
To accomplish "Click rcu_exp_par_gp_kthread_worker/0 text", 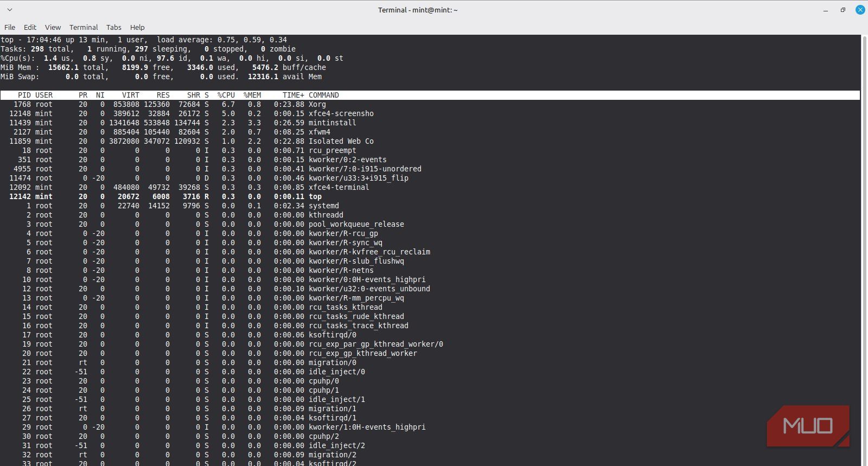I will [376, 344].
